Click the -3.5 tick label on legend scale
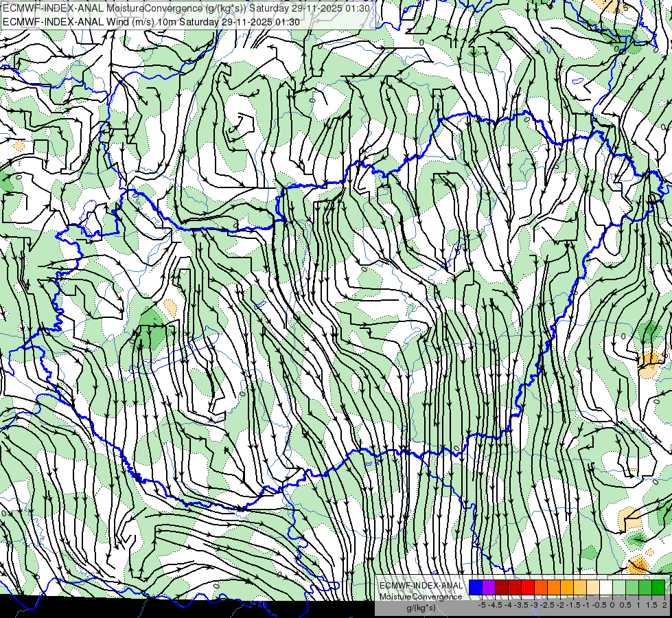672x618 pixels. point(521,605)
